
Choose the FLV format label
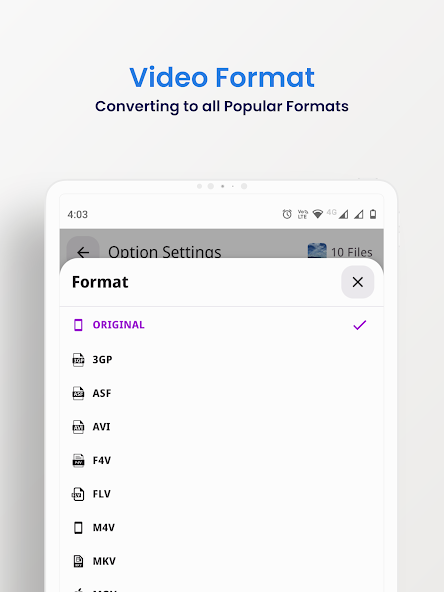(x=102, y=494)
